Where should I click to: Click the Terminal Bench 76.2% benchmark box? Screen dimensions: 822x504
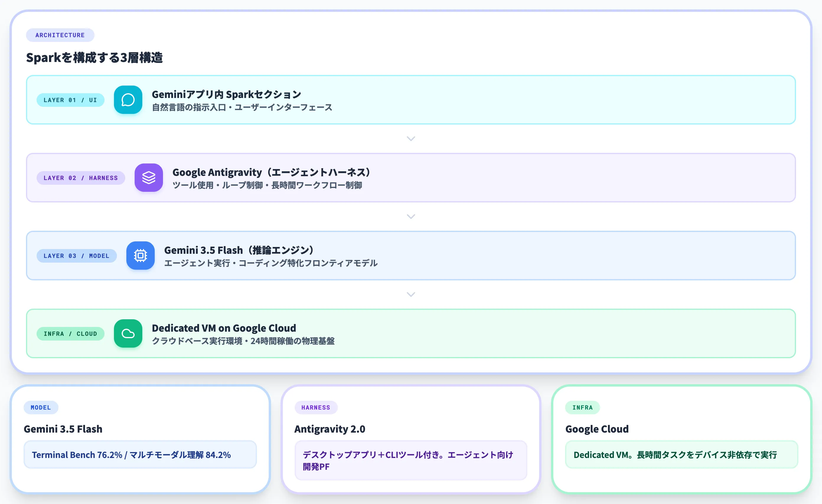[140, 455]
